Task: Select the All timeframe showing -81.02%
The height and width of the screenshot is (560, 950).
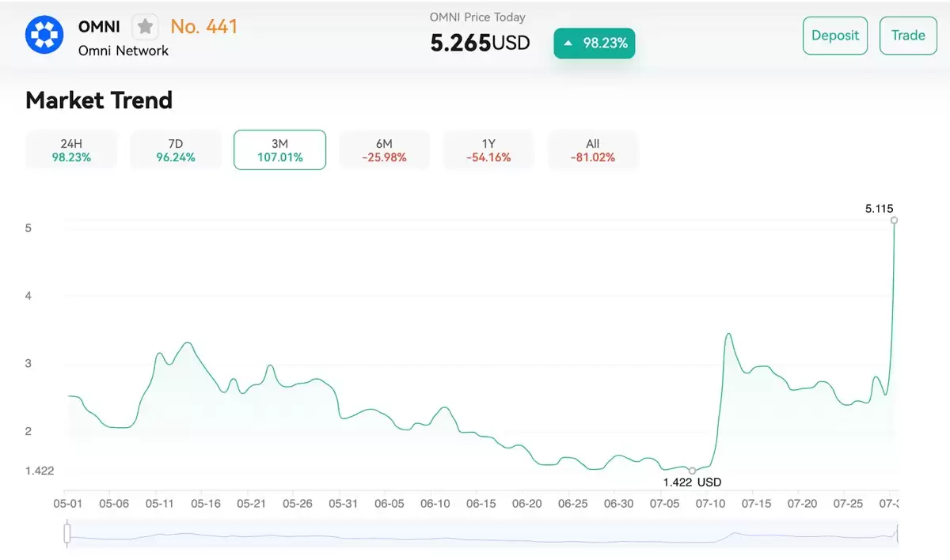Action: pyautogui.click(x=593, y=149)
